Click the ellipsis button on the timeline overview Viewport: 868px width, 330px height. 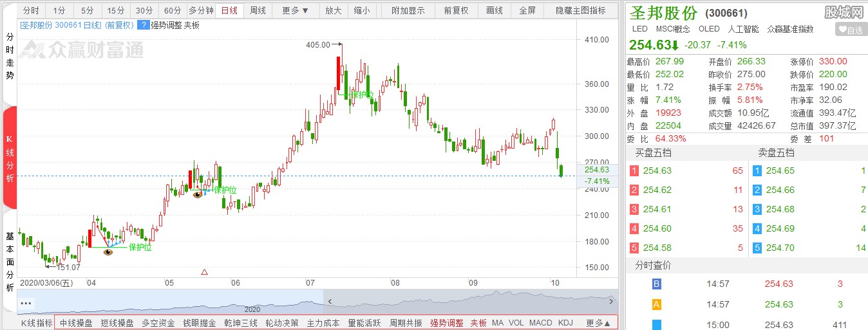26,302
